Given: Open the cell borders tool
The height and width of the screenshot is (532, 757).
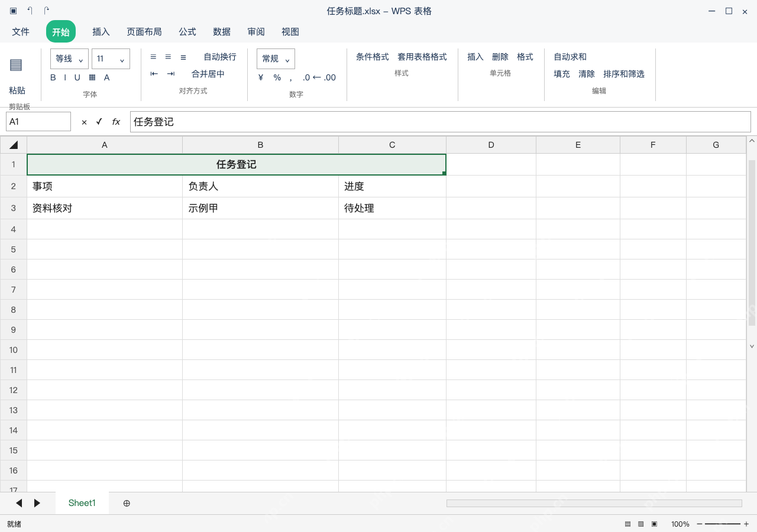Looking at the screenshot, I should point(92,77).
